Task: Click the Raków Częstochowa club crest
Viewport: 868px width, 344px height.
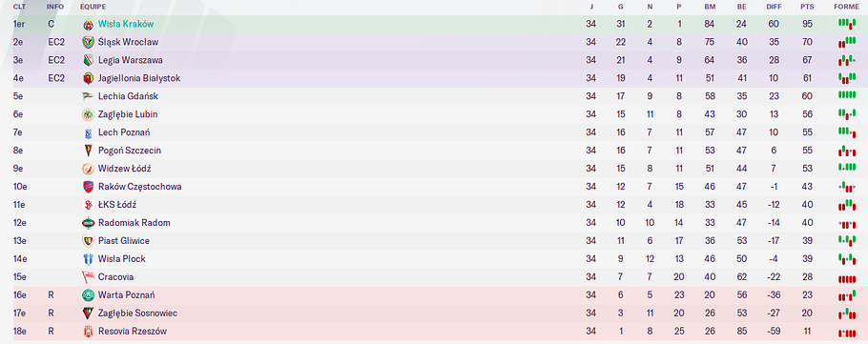Action: [88, 187]
